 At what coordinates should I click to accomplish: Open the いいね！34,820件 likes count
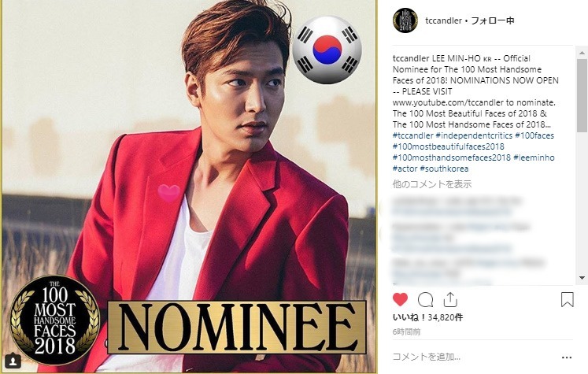point(427,317)
